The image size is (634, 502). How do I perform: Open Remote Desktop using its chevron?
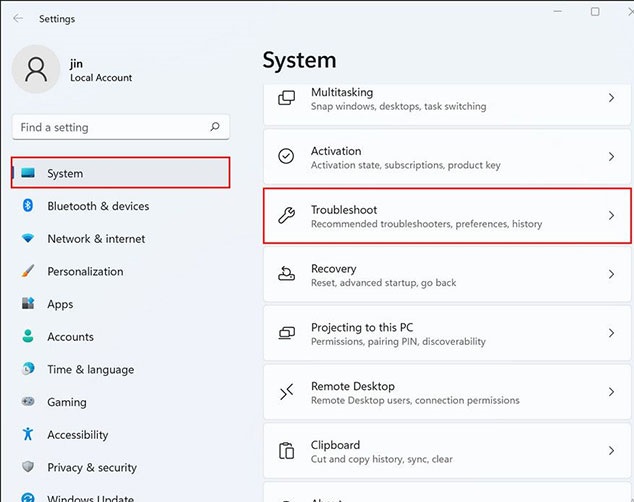[x=611, y=392]
